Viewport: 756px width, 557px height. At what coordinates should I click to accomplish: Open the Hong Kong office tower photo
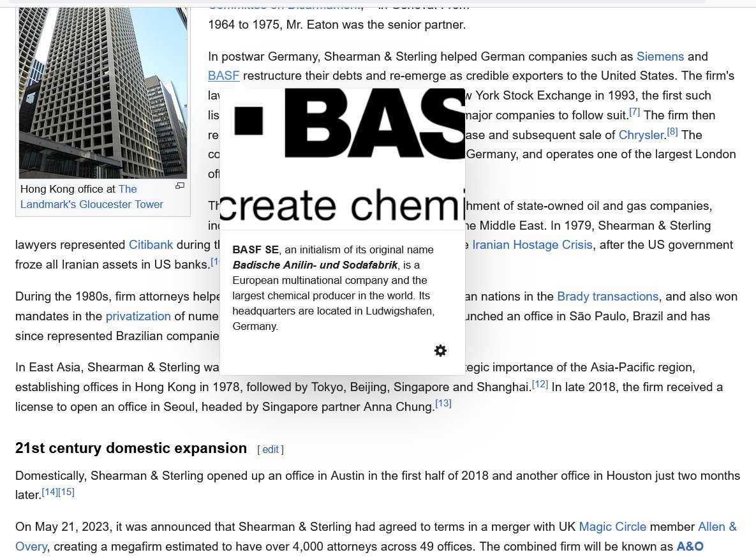click(103, 93)
